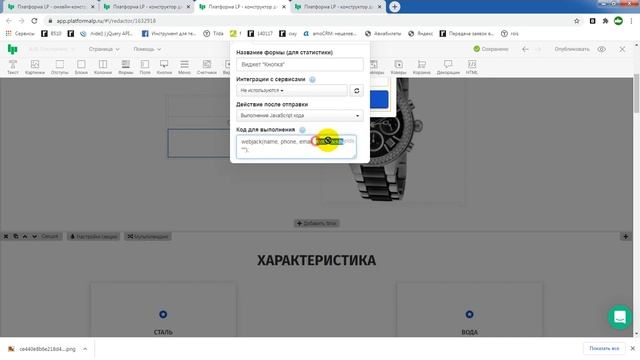Click info icon beside Интеграции с сервисами
Image resolution: width=640 pixels, height=360 pixels.
click(312, 80)
